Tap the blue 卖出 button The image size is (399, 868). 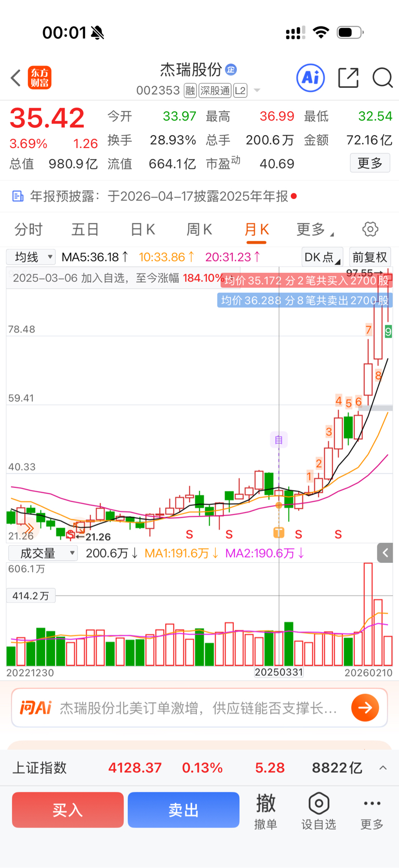[x=183, y=810]
